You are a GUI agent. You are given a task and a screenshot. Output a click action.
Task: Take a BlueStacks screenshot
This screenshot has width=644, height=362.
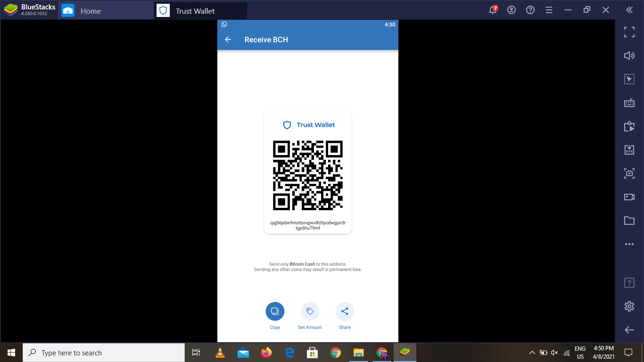629,173
